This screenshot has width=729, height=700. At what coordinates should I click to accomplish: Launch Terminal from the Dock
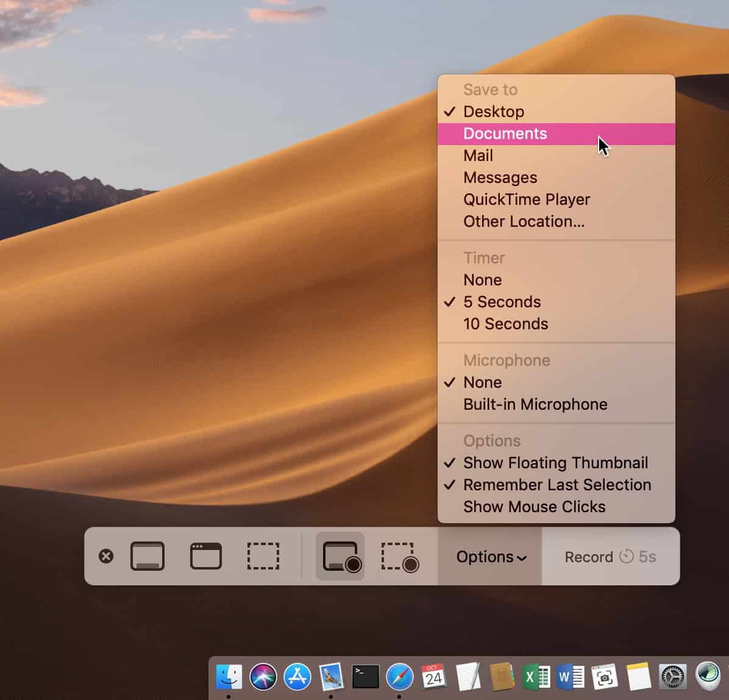(x=366, y=677)
